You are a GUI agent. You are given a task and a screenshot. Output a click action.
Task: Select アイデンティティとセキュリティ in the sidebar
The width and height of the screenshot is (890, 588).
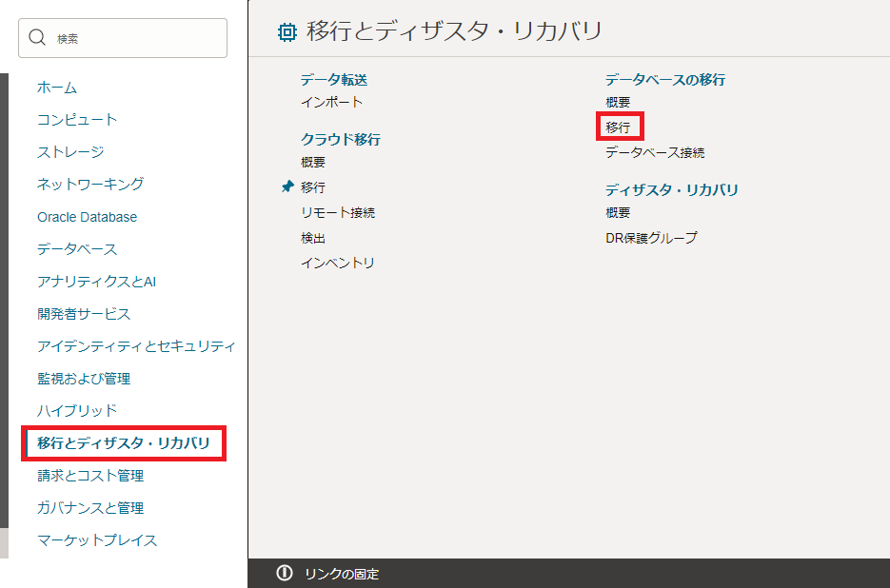tap(136, 346)
